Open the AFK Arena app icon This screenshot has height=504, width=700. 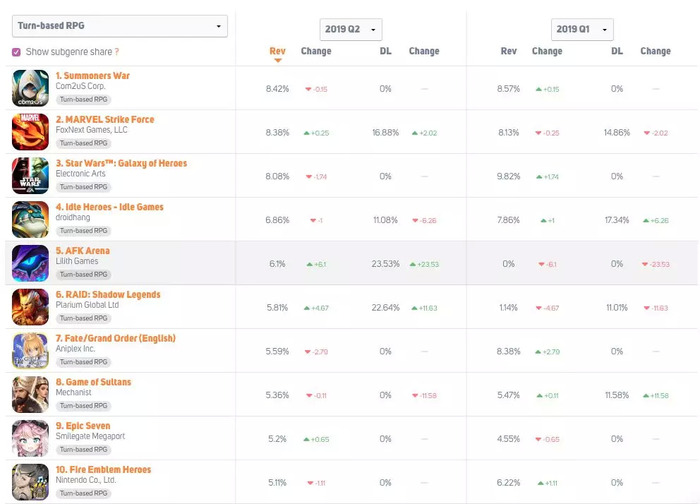tap(30, 263)
